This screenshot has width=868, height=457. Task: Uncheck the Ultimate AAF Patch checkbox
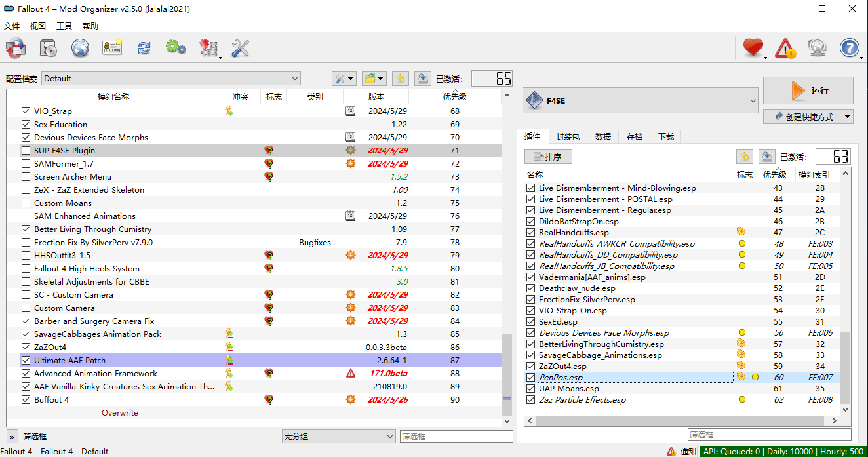pos(26,361)
